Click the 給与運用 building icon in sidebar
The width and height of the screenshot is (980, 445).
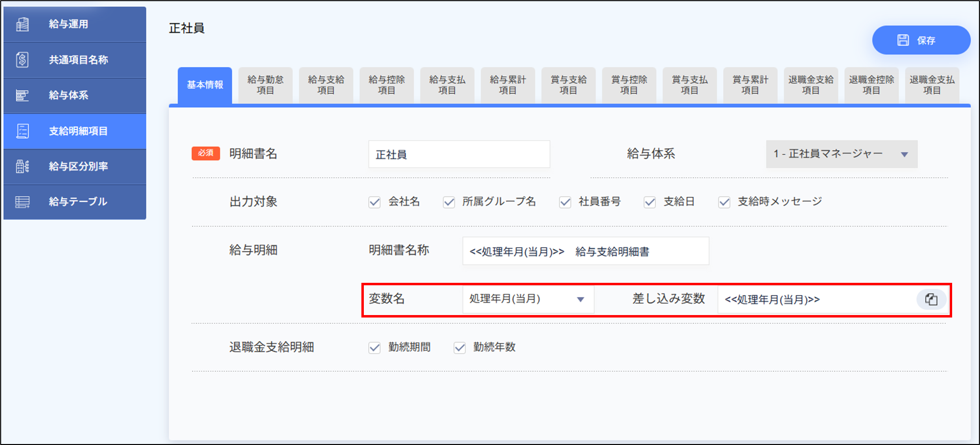click(x=22, y=24)
